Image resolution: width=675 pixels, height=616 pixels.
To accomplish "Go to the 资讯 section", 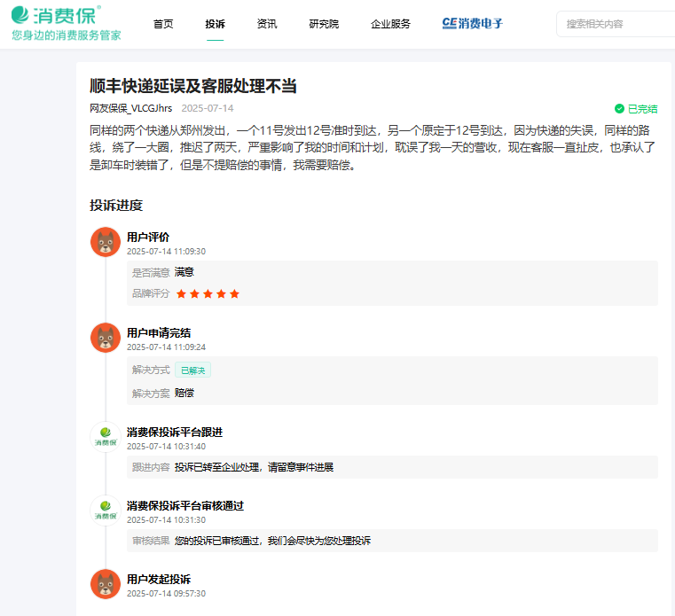I will pos(266,24).
